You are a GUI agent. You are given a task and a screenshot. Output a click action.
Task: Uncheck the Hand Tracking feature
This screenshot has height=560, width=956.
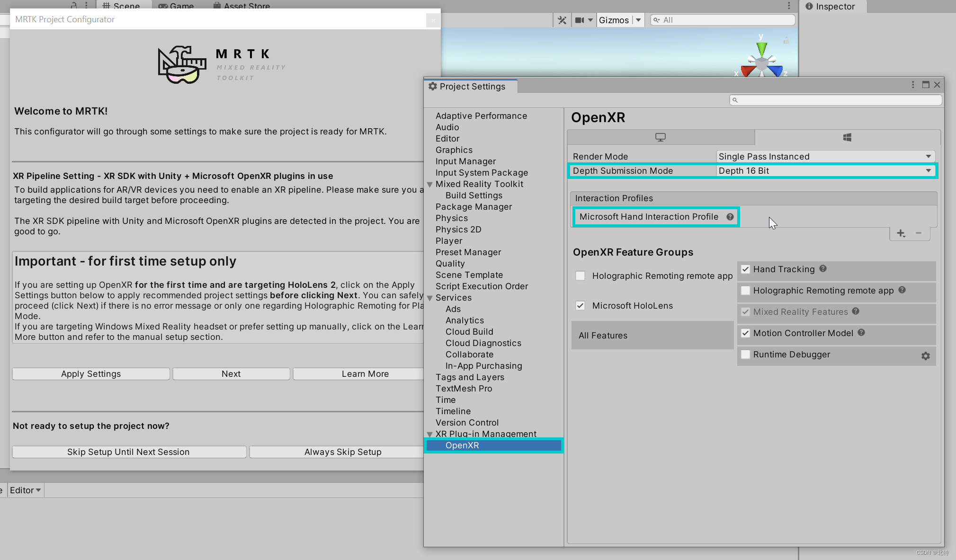[x=746, y=269]
